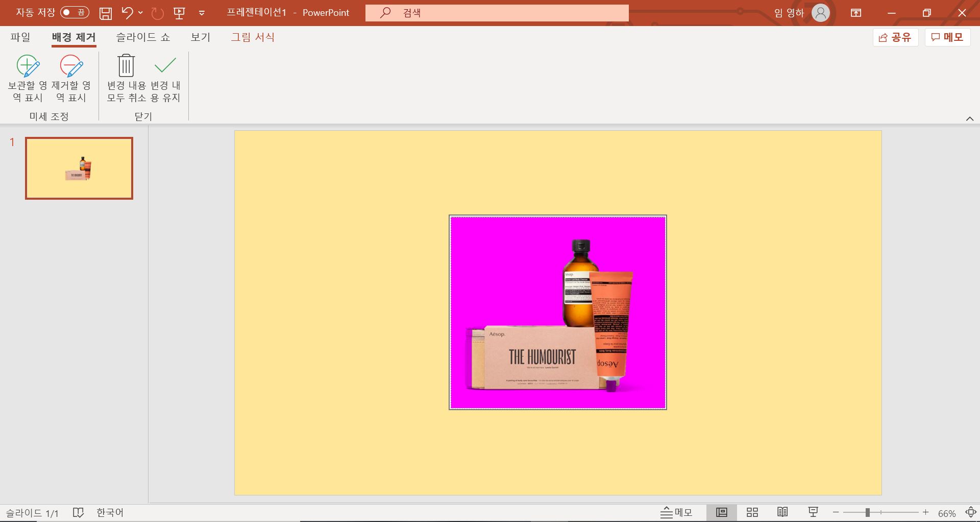This screenshot has height=522, width=980.
Task: Keep changes (변경 내용 유지) checkmark
Action: [x=165, y=78]
